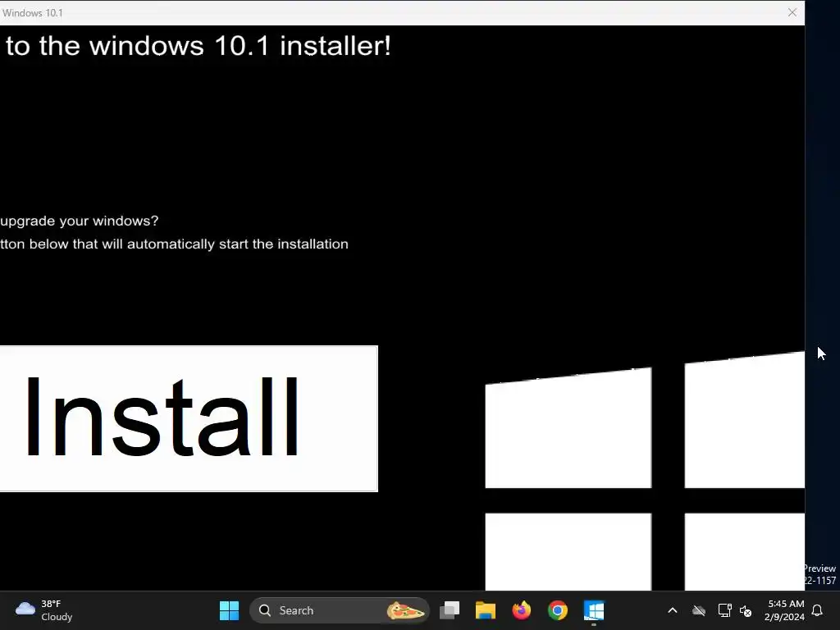The image size is (840, 630).
Task: Expand the hidden system tray icons
Action: 673,610
